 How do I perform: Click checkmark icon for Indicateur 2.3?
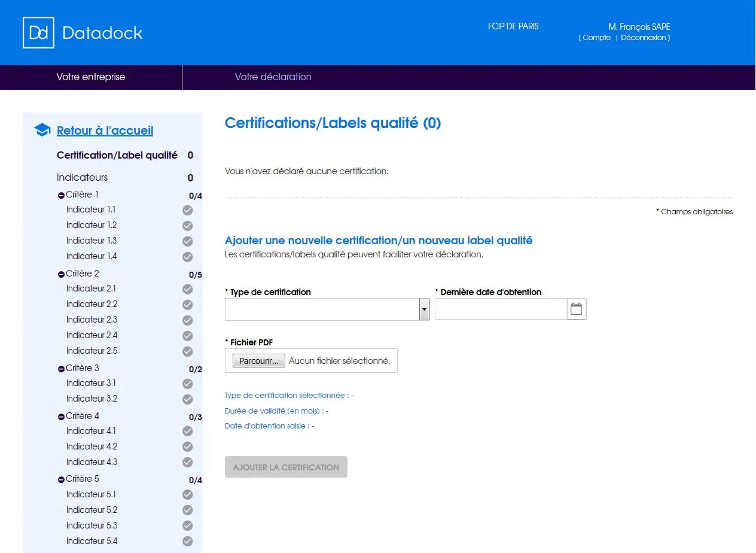tap(187, 320)
